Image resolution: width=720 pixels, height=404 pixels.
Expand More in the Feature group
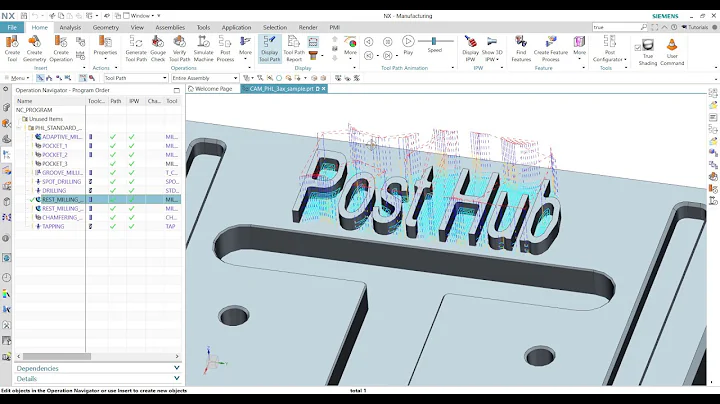pos(579,46)
